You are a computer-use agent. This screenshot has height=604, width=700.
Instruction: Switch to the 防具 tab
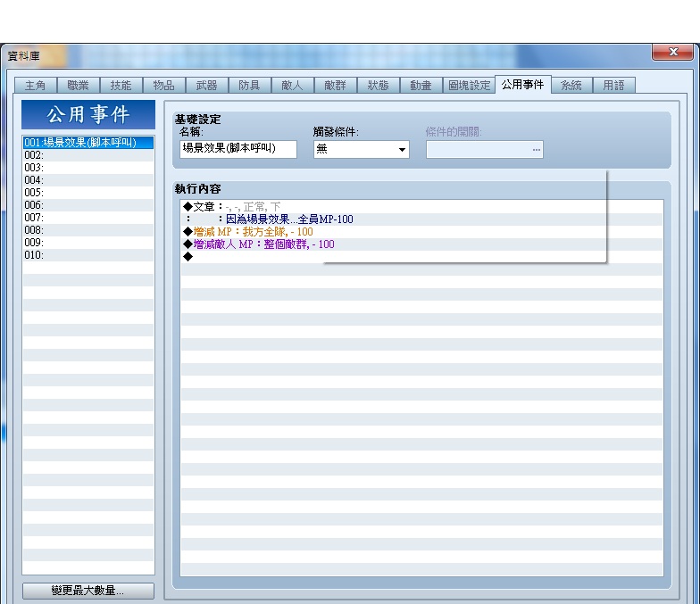250,85
